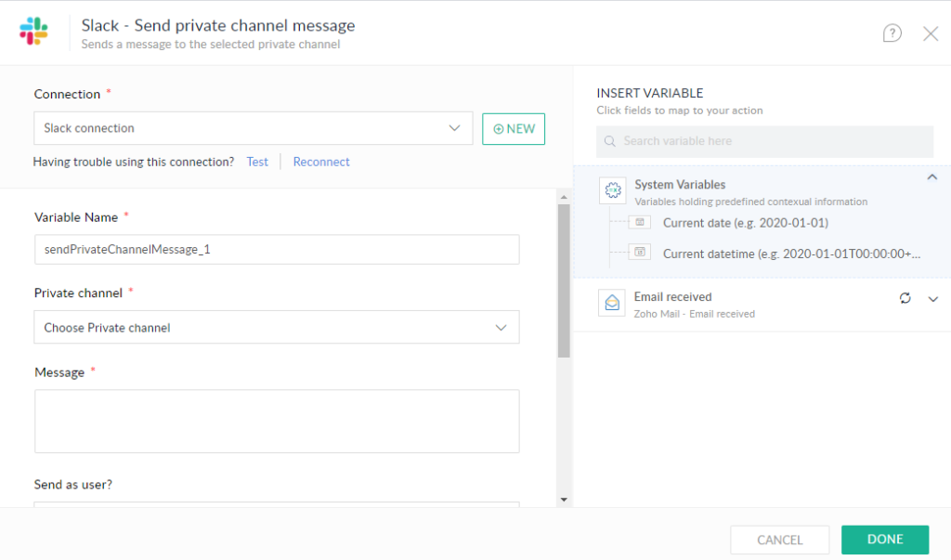
Task: Click the CANCEL button
Action: 779,540
